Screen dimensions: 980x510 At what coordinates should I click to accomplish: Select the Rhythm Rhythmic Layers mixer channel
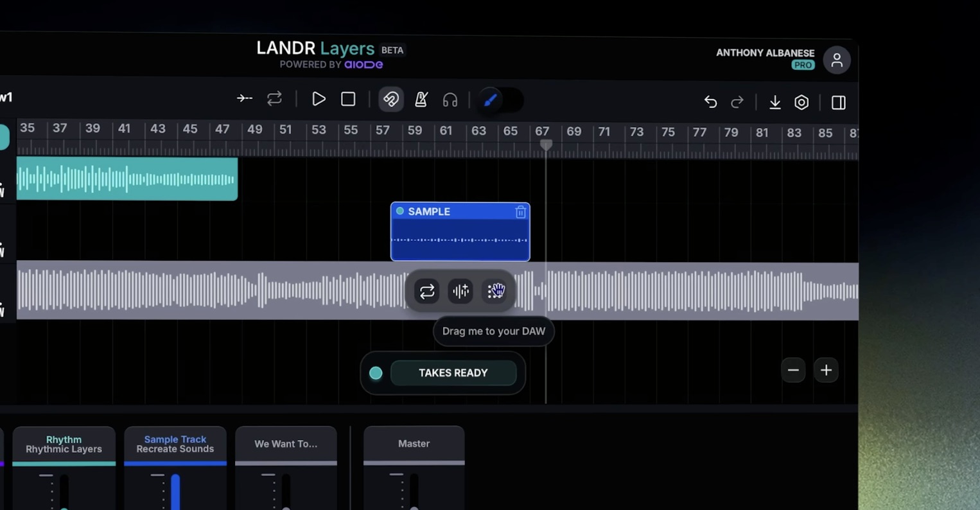coord(64,444)
